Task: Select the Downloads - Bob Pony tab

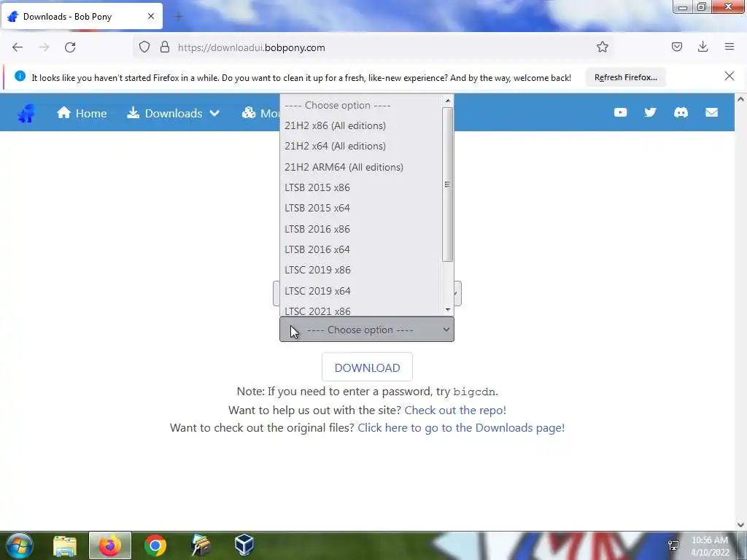Action: coord(82,17)
